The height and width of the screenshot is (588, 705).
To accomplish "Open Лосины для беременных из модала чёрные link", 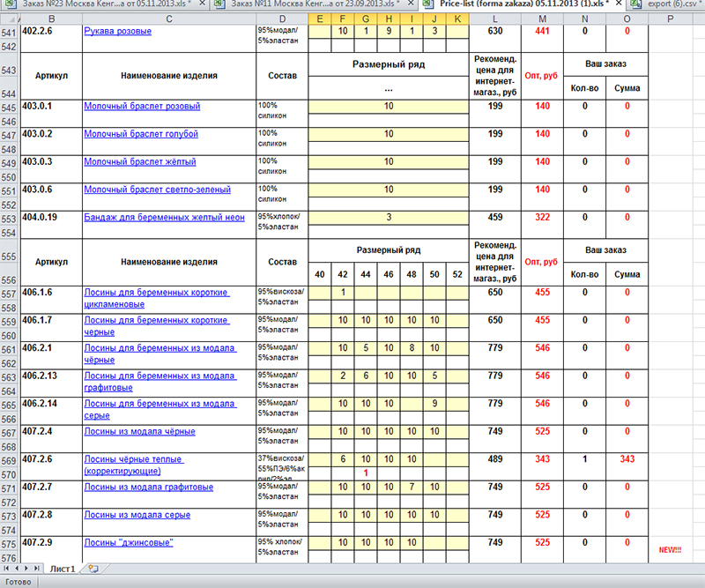I will tap(160, 354).
